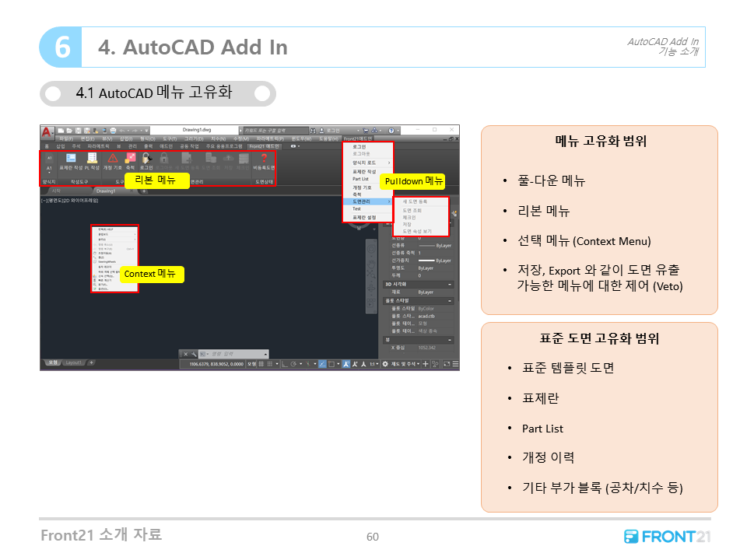Image resolution: width=747 pixels, height=560 pixels.
Task: Click the shopping cart icon in title bar
Action: coord(366,131)
